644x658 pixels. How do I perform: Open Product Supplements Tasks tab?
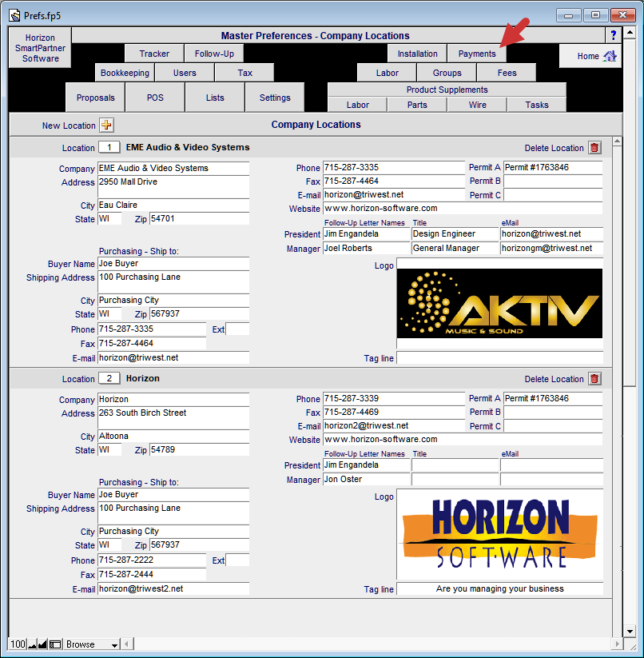[537, 105]
